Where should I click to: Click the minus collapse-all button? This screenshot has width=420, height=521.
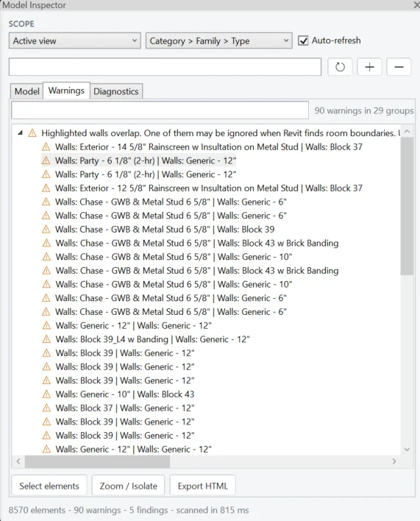[399, 67]
